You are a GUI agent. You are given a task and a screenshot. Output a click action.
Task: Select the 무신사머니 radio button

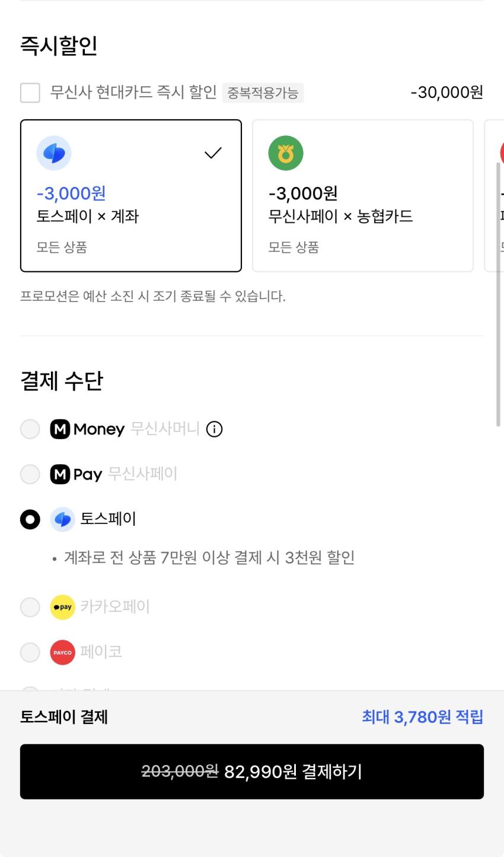pos(30,429)
